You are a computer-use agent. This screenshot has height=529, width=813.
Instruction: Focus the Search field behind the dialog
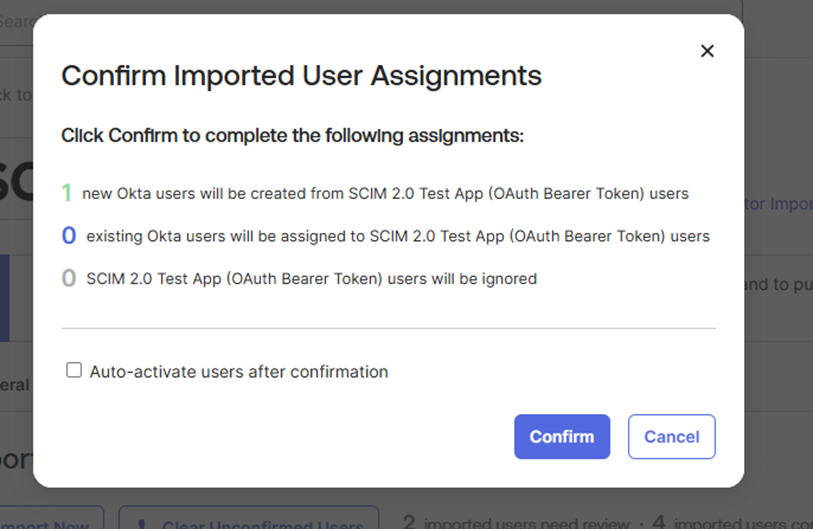pyautogui.click(x=16, y=20)
